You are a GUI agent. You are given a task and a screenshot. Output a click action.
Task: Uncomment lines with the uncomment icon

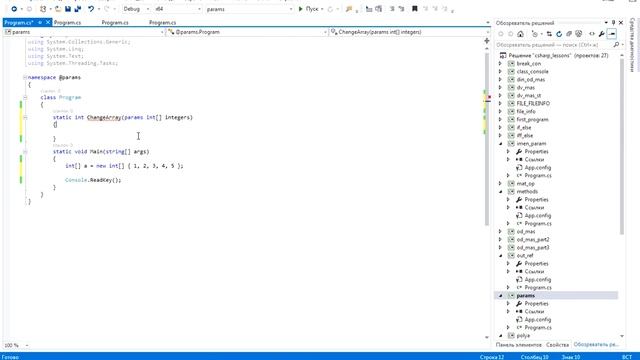401,9
